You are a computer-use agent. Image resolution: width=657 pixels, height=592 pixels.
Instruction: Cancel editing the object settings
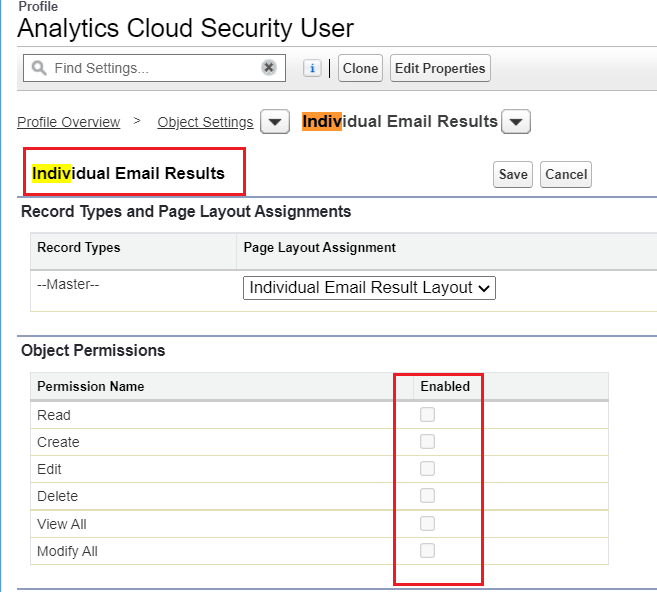click(x=566, y=174)
